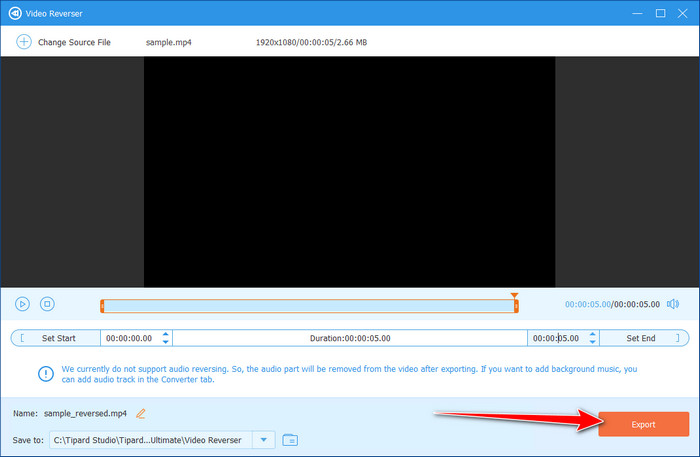Click the orange playhead marker on timeline
The width and height of the screenshot is (700, 457).
(514, 296)
